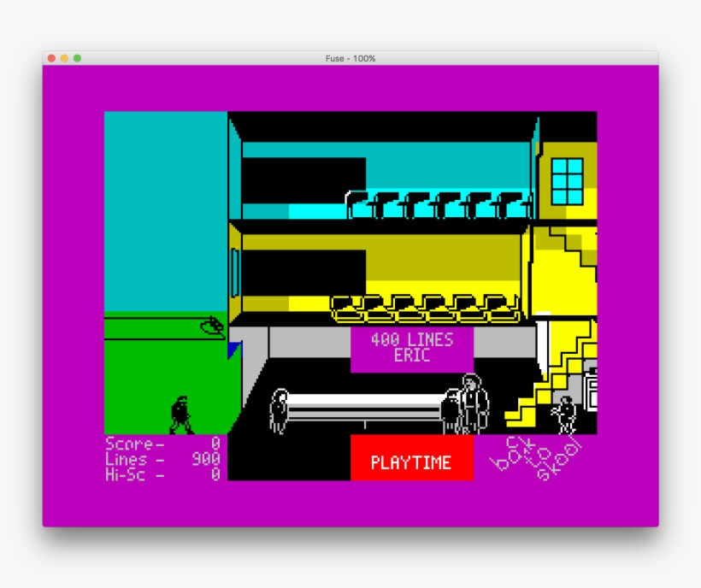Click the long white dining table

364,408
